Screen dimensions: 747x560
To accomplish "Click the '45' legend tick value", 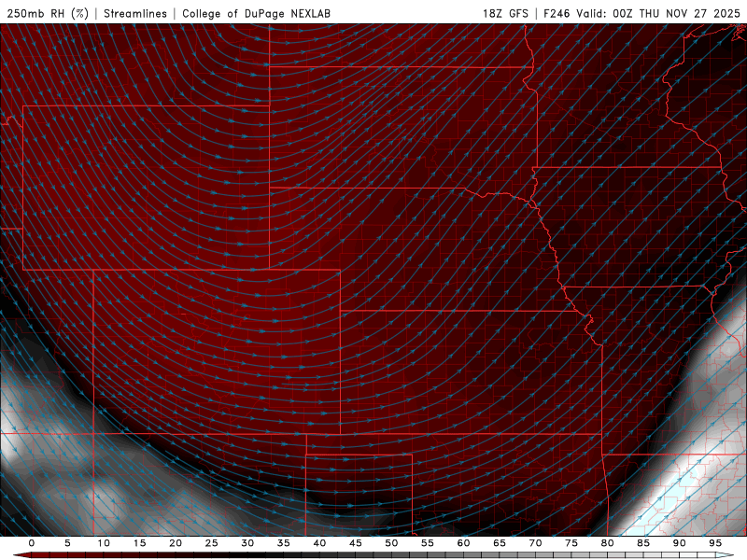I will tap(356, 543).
